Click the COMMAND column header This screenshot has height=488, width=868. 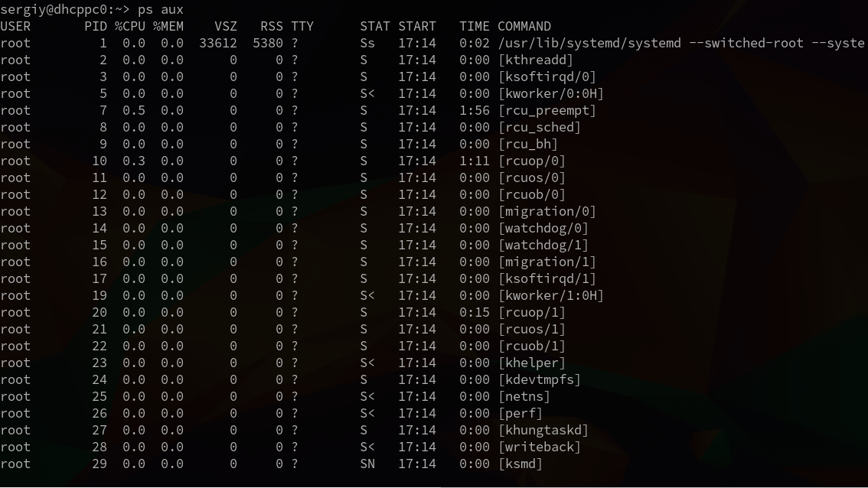[x=524, y=26]
